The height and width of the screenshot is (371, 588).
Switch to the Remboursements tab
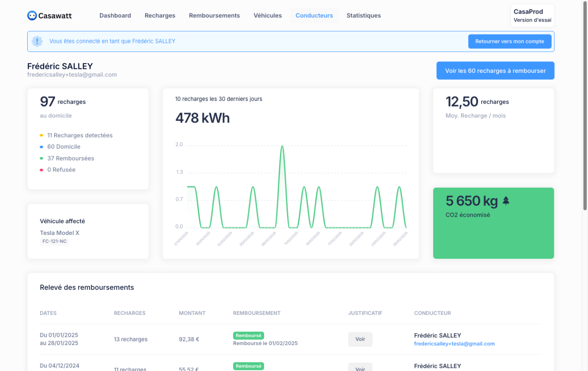[x=214, y=16]
